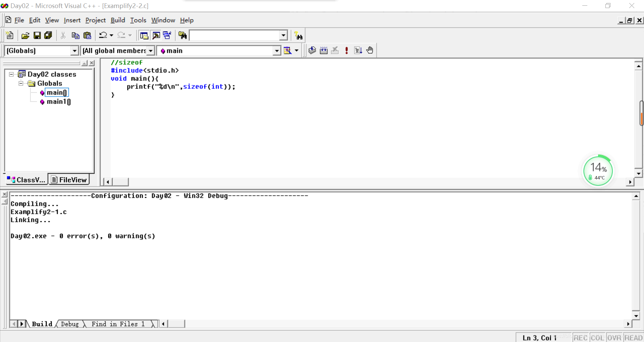Open the View menu

pos(52,20)
